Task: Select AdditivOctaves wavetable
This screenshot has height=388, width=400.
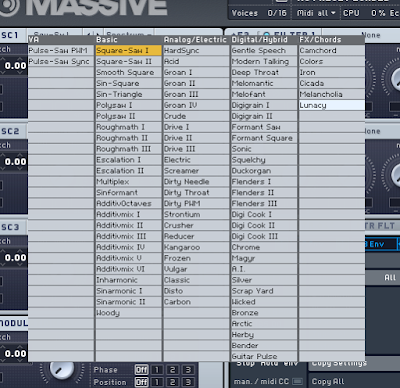Action: (128, 203)
